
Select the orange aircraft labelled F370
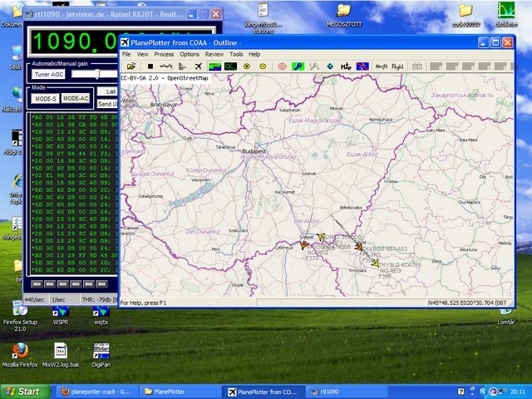[x=303, y=244]
